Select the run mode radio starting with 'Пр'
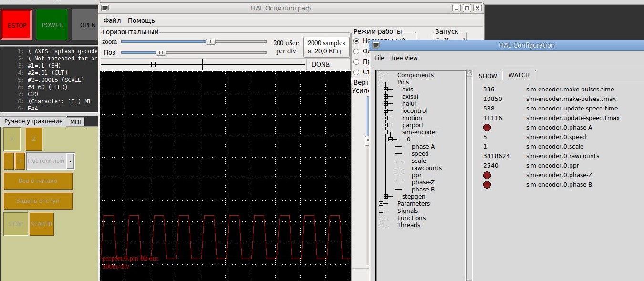 click(x=356, y=62)
